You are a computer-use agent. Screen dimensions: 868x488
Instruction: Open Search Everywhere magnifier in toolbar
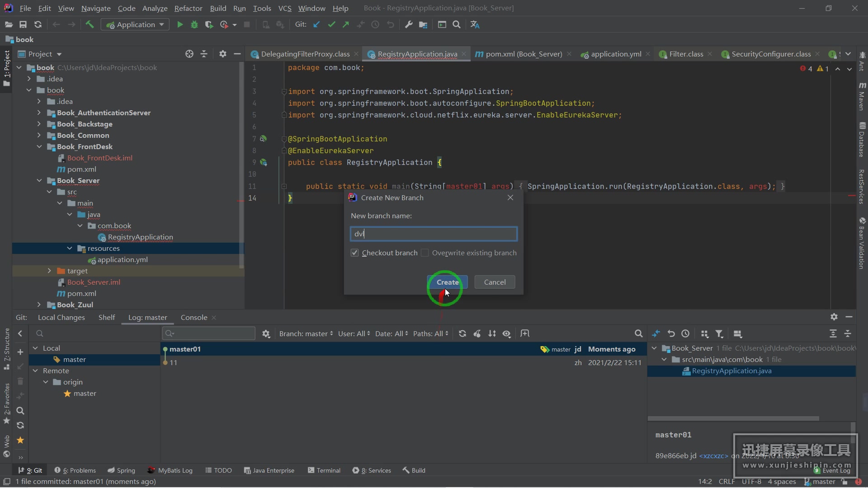pos(457,25)
